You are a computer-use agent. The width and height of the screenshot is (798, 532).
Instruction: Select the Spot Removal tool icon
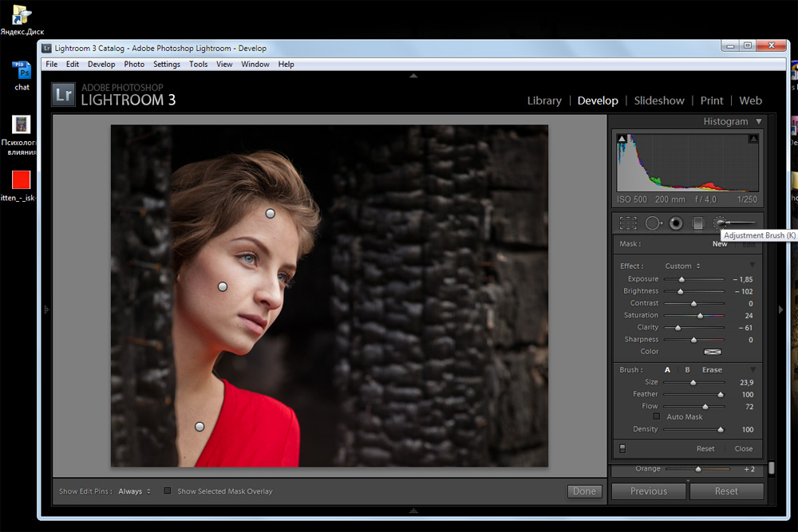coord(654,223)
